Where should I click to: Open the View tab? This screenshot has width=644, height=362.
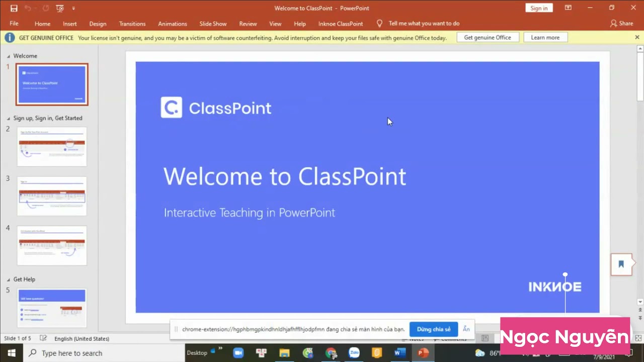pyautogui.click(x=275, y=24)
